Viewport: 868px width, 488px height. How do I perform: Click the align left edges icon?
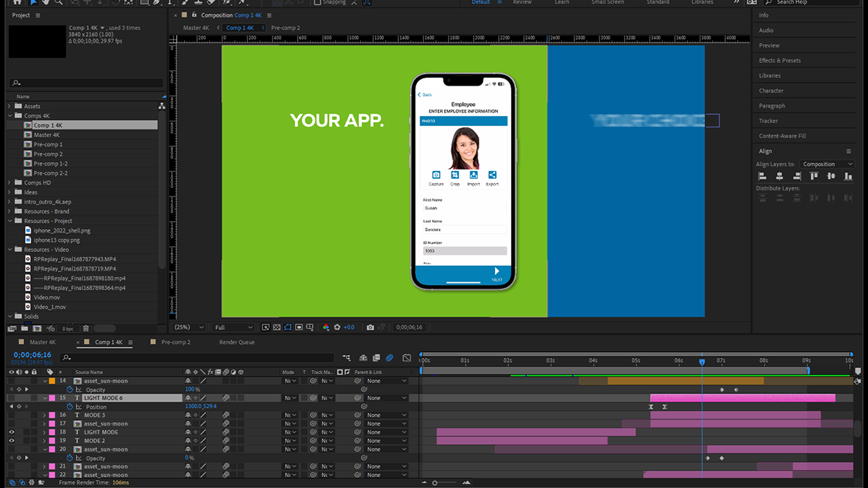(762, 176)
